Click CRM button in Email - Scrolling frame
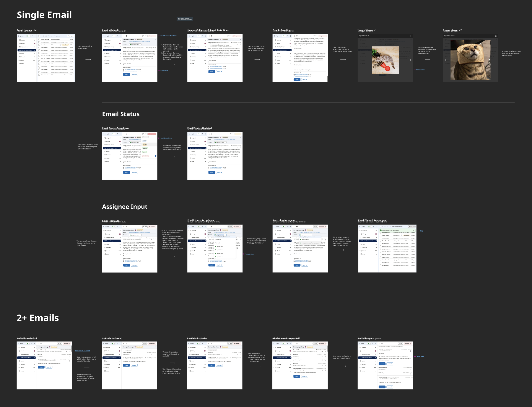532x407 pixels. point(315,36)
